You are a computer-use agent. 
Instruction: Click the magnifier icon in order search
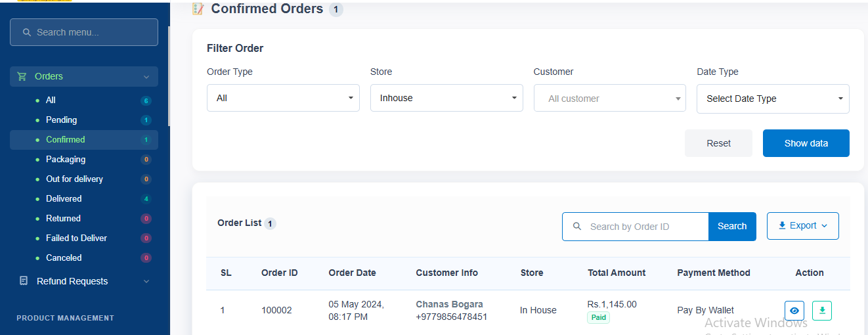[x=577, y=226]
